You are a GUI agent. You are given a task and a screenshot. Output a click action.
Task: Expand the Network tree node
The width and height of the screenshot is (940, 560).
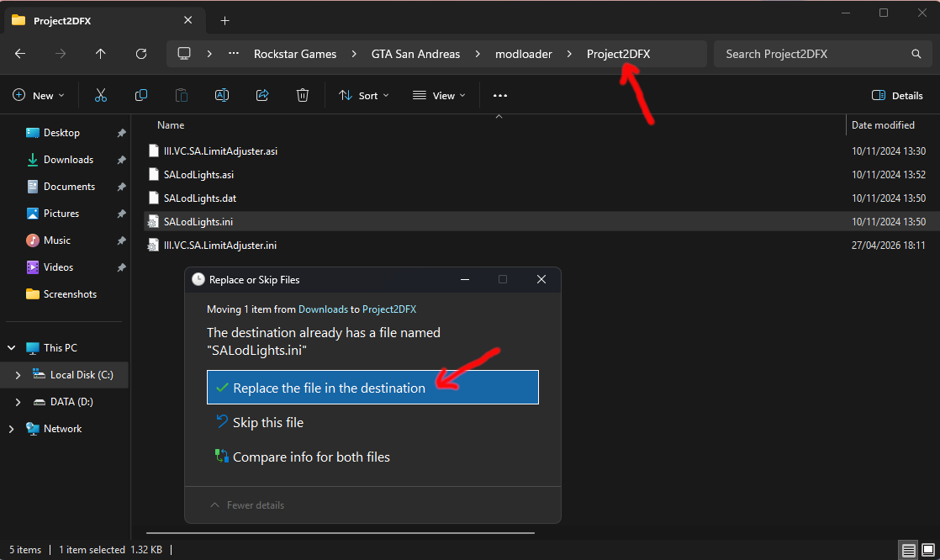pyautogui.click(x=12, y=429)
